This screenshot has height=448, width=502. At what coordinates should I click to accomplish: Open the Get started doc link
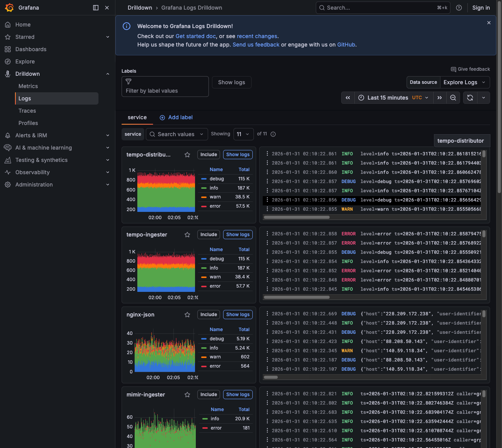[195, 36]
